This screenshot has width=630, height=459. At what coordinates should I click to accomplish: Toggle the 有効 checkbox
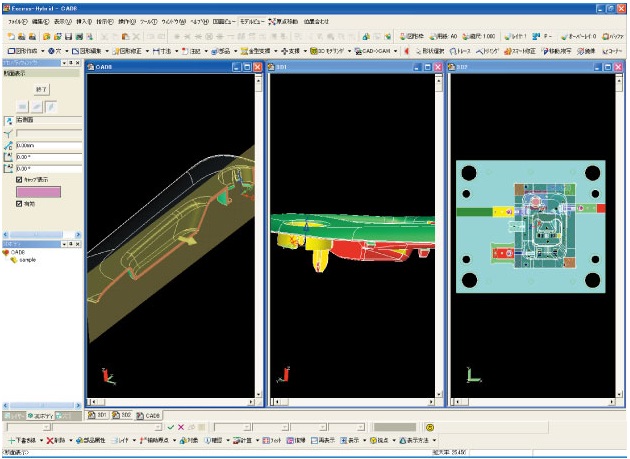[x=20, y=204]
